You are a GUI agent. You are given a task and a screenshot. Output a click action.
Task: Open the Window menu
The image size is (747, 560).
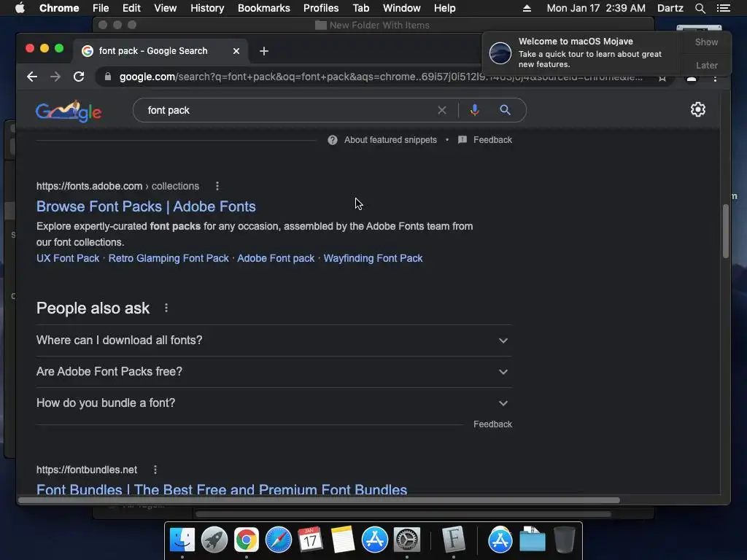pyautogui.click(x=402, y=8)
